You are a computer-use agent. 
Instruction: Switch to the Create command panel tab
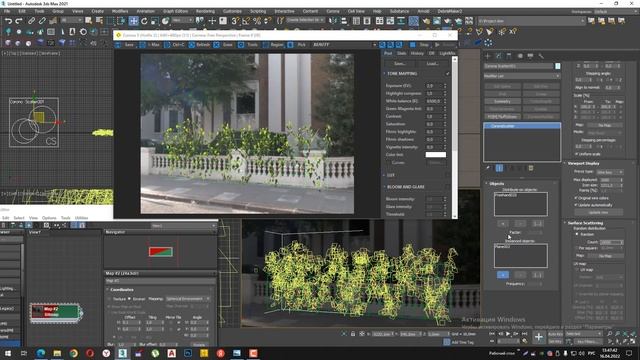point(488,56)
